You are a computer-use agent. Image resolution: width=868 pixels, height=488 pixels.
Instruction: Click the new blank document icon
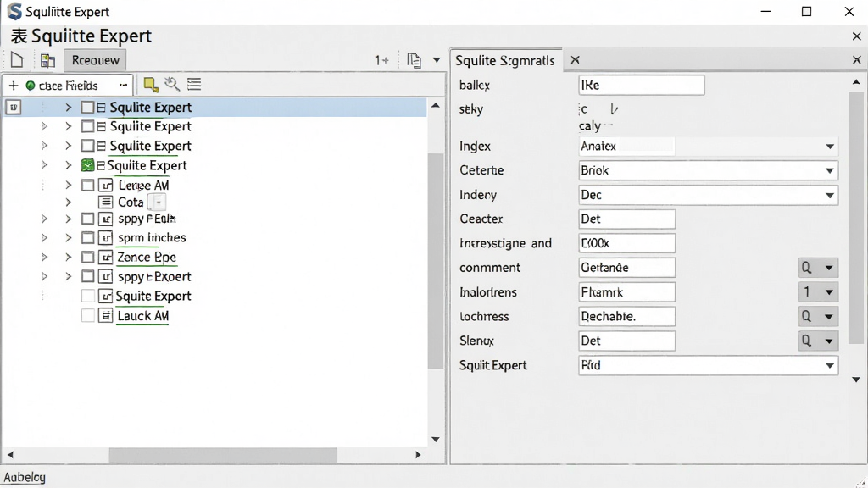[17, 60]
